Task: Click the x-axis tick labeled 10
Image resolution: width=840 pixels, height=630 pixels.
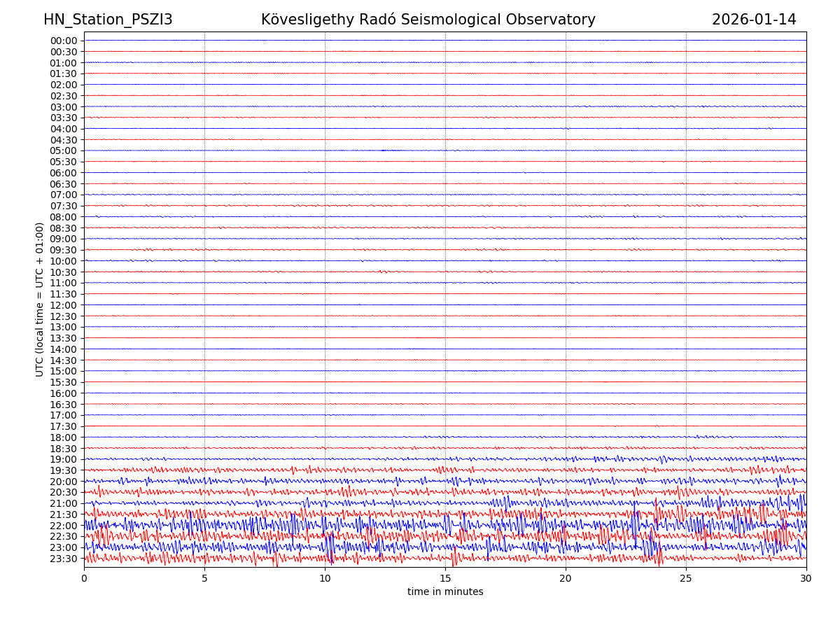Action: [x=325, y=578]
